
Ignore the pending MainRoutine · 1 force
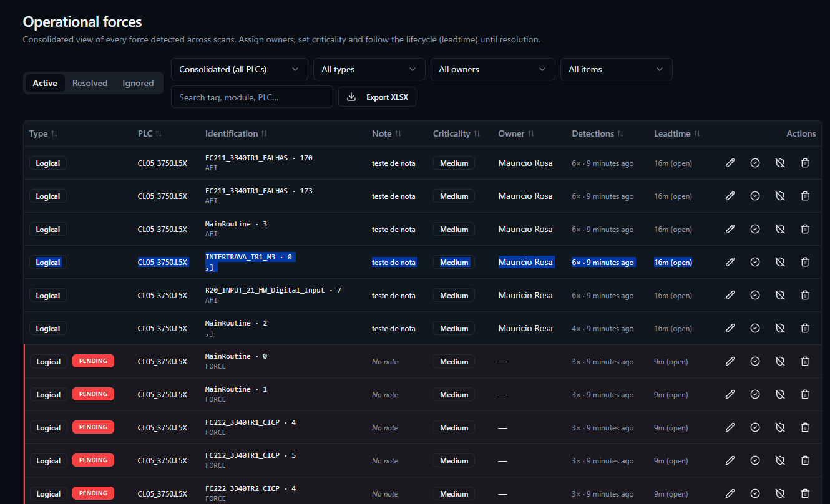pyautogui.click(x=780, y=394)
